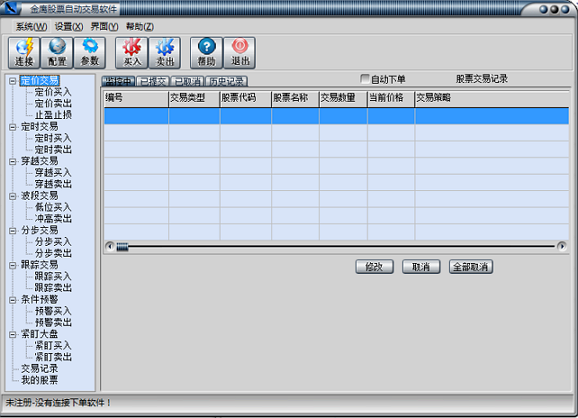Collapse the 波段交易 tree node
Image resolution: width=578 pixels, height=418 pixels.
tap(13, 196)
